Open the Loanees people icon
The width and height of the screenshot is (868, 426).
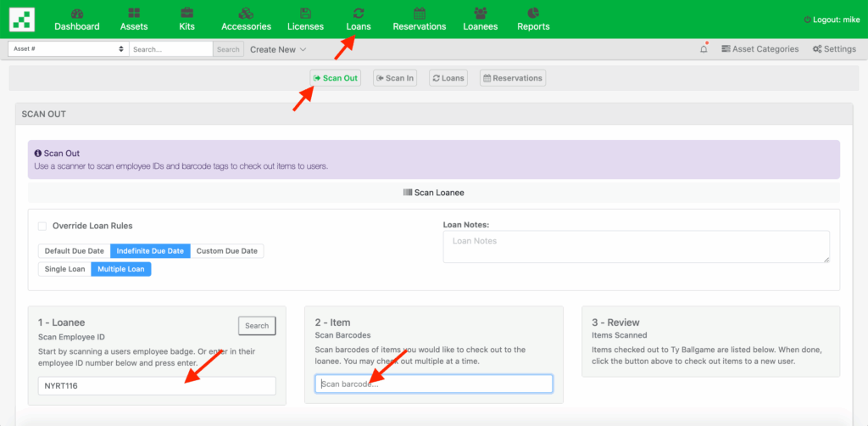click(x=481, y=14)
